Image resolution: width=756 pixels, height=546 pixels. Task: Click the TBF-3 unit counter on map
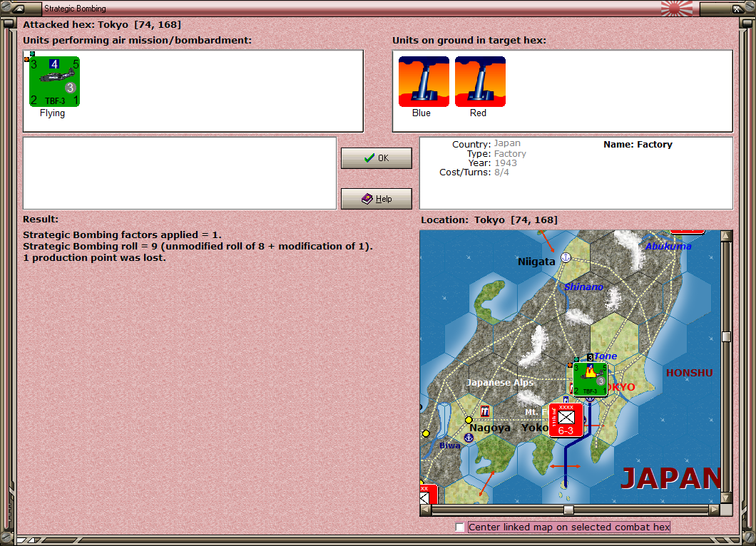pos(590,380)
